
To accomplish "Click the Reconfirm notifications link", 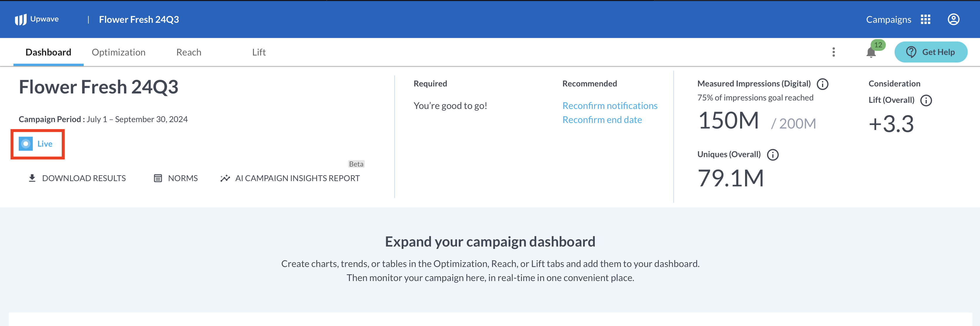I will tap(609, 106).
